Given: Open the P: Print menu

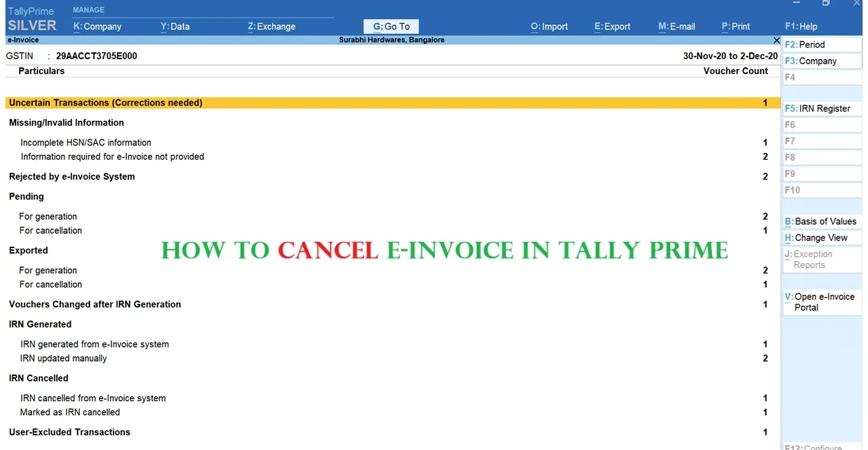Looking at the screenshot, I should 736,27.
